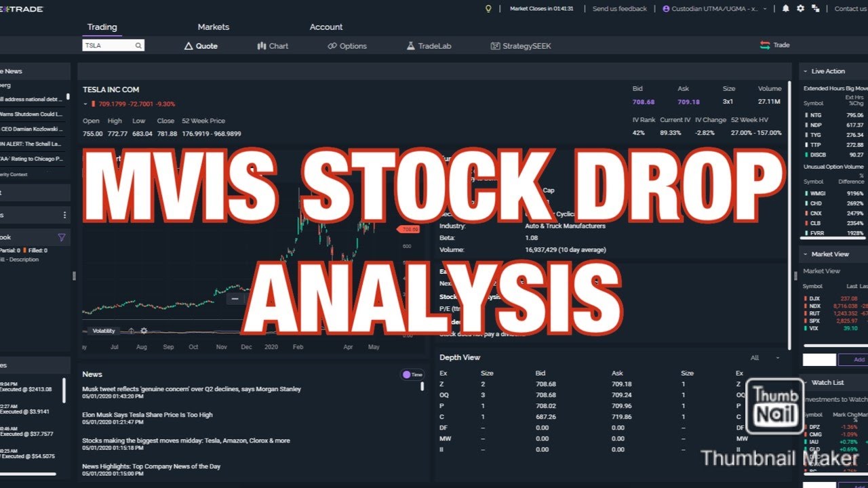Click the lightbulb tips icon
Viewport: 868px width, 488px height.
tap(488, 9)
